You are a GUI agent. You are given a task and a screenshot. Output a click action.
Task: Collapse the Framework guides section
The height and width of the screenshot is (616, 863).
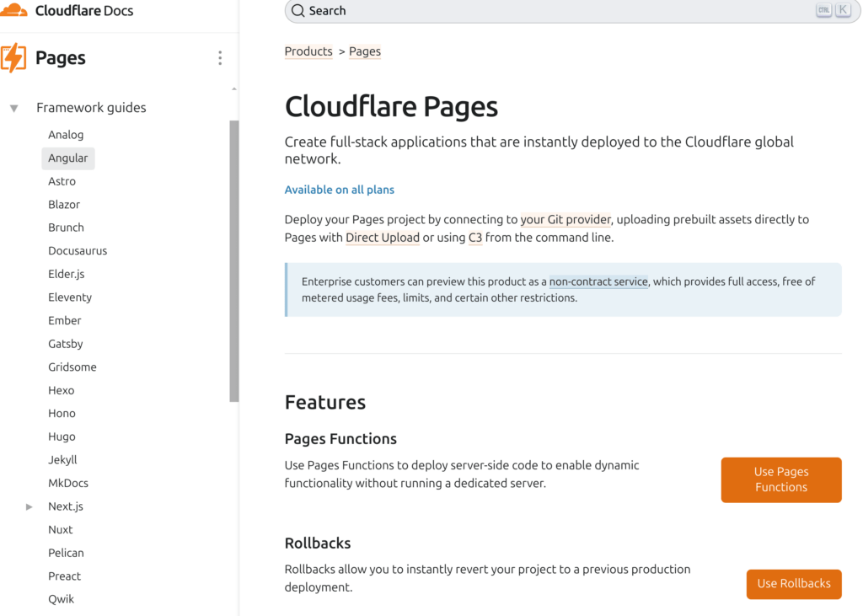click(x=14, y=108)
